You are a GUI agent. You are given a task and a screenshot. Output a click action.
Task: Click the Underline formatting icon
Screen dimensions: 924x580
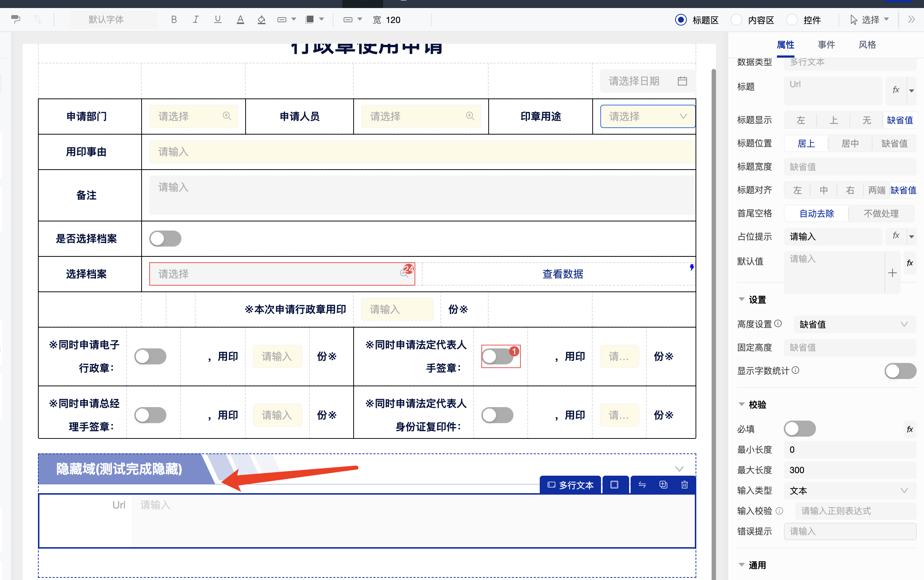point(217,20)
